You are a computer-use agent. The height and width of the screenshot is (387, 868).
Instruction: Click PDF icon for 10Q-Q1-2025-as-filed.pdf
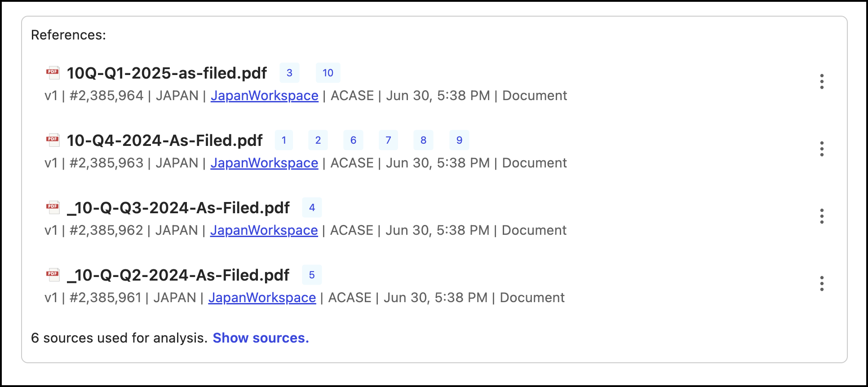click(53, 73)
